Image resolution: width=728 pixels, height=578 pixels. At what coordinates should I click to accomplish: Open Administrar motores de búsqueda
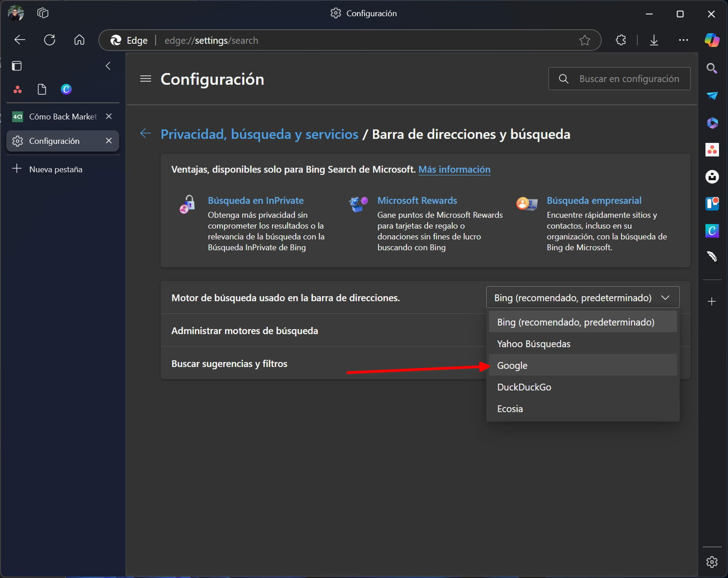(x=244, y=331)
